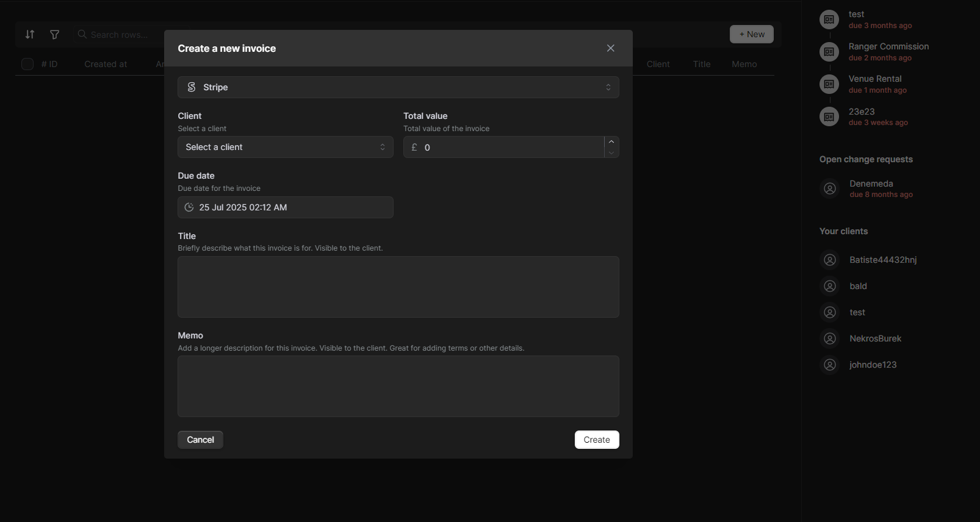Open the Select a client dropdown
This screenshot has height=522, width=980.
286,147
